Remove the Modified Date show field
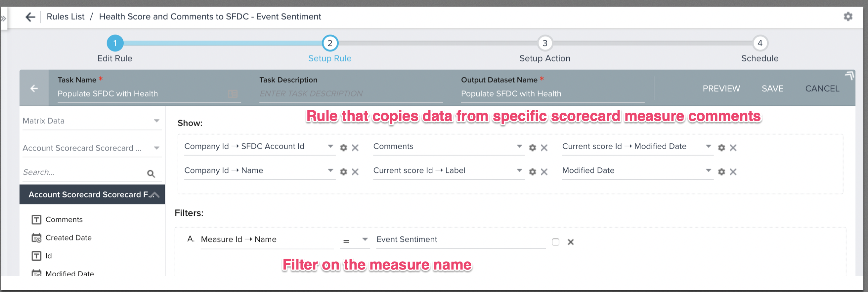The image size is (868, 292). coord(733,172)
